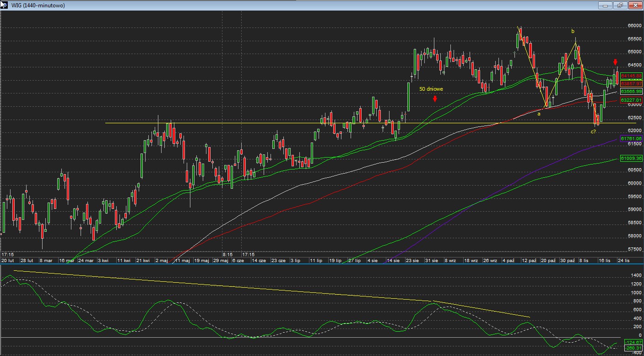Click the wave label 'b' annotation
This screenshot has width=644, height=356.
[573, 31]
